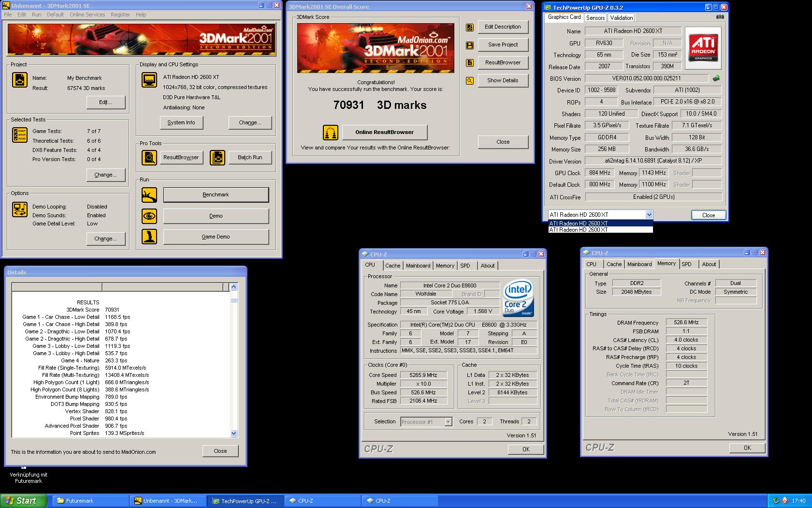Open the Online Services menu
This screenshot has height=508, width=812.
coord(87,15)
